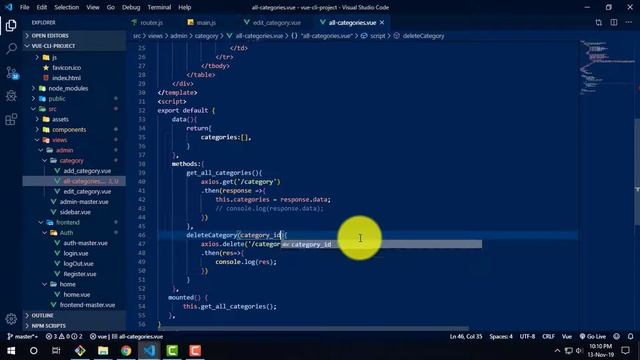Open the Manage gear icon
The image size is (640, 360).
coord(11,319)
